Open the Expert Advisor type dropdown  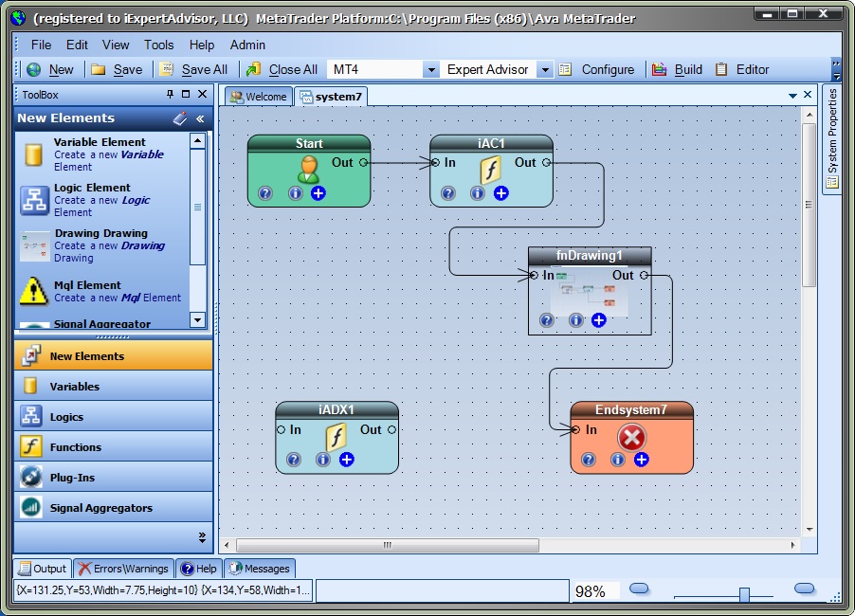click(x=545, y=70)
